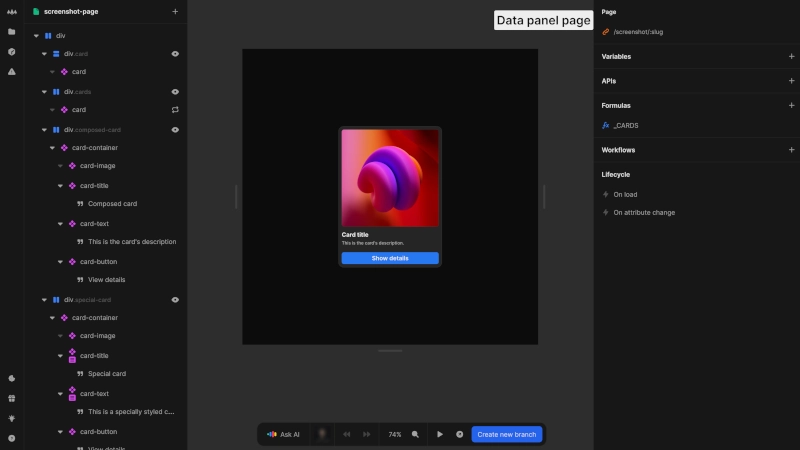
Task: Open the On load lifecycle workflow
Action: [x=625, y=194]
